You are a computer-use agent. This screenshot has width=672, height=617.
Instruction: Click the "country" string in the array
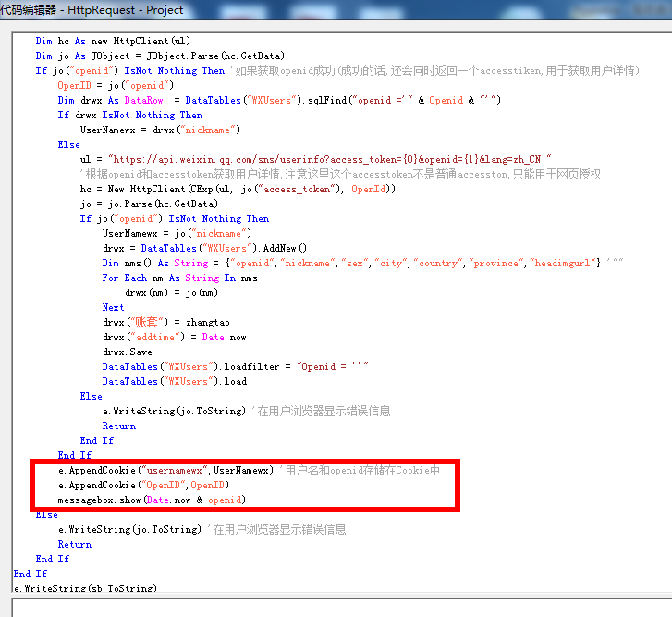coord(438,263)
